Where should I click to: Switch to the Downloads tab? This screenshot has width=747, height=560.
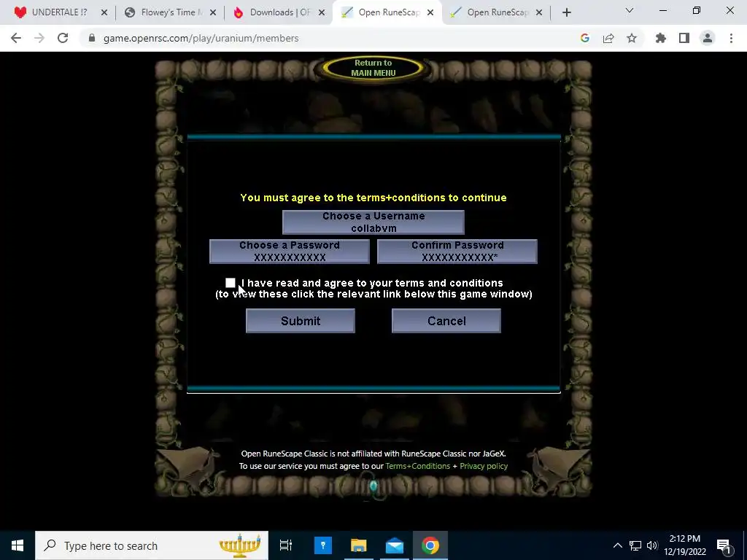point(279,12)
